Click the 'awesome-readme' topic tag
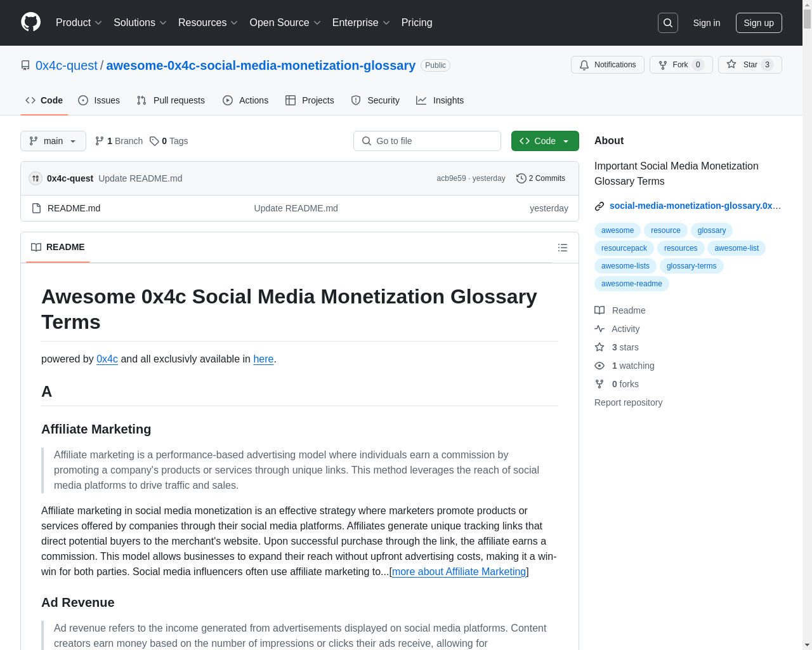This screenshot has width=812, height=650. point(632,284)
